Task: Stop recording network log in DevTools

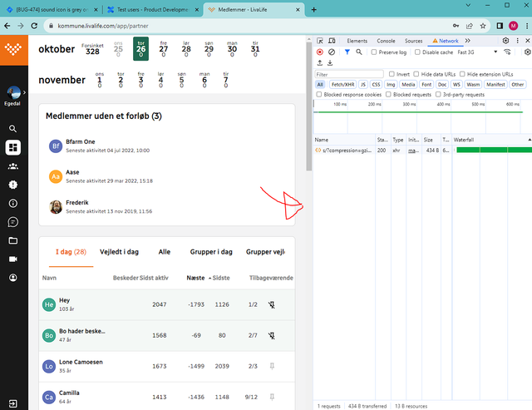Action: pyautogui.click(x=320, y=52)
